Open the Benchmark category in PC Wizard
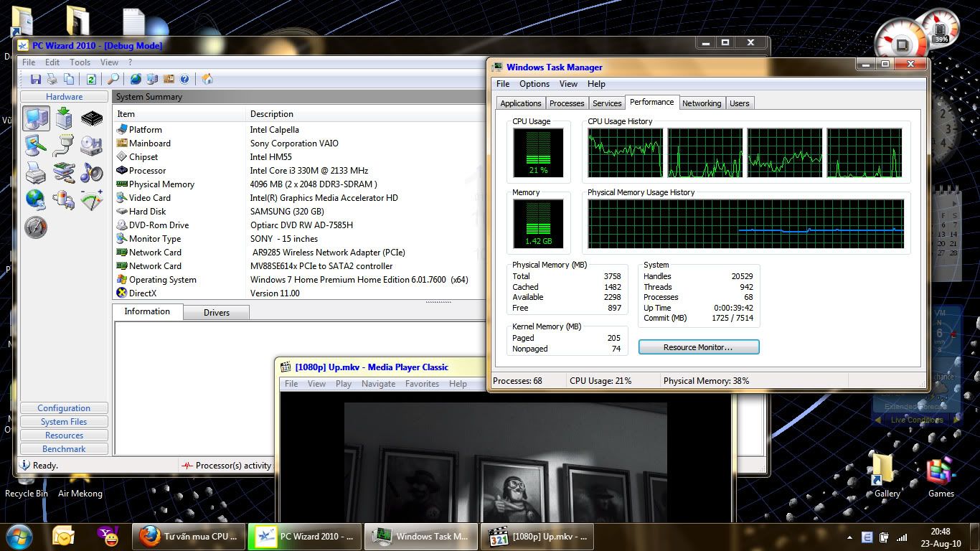 64,449
